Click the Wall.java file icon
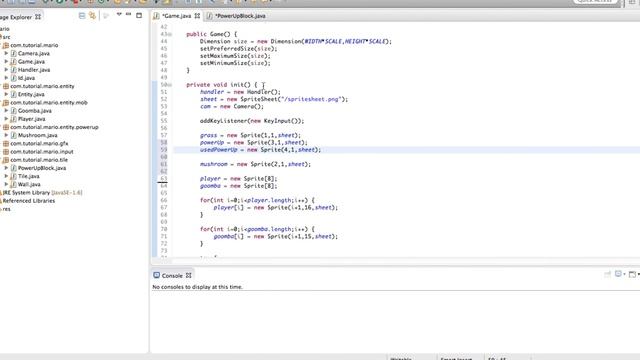Image resolution: width=640 pixels, height=360 pixels. coord(13,184)
